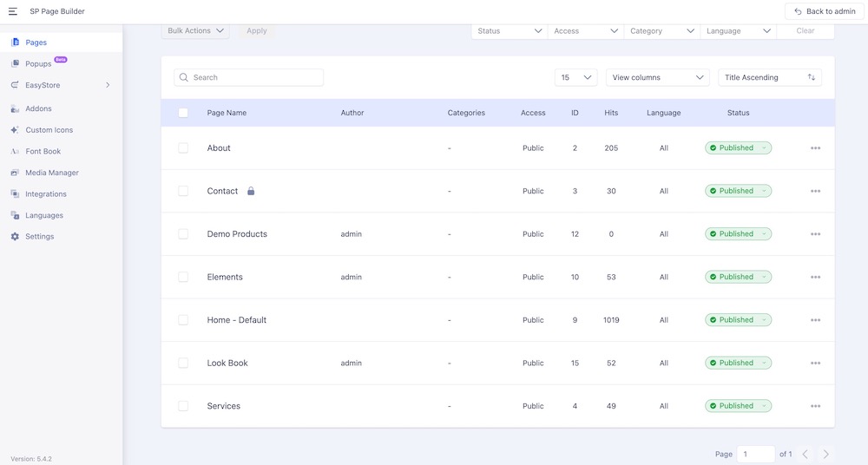Click the Back to admin button
The width and height of the screenshot is (868, 465).
pos(824,11)
